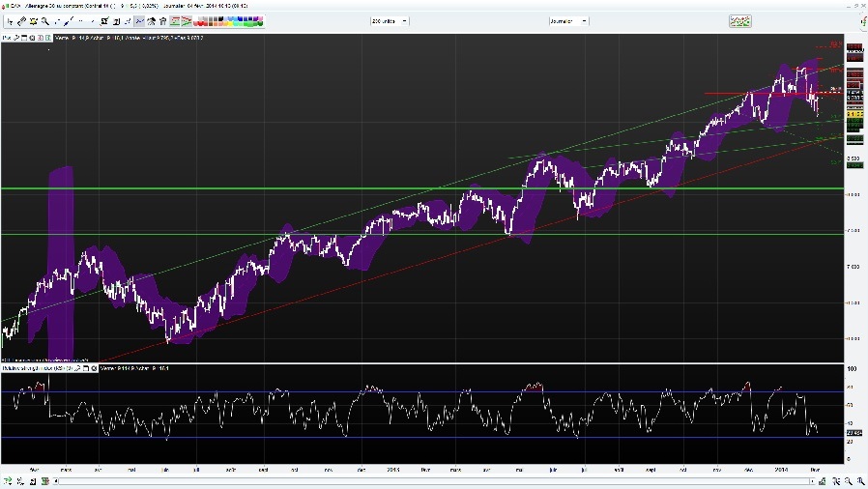Click the window icon in the price panel header
This screenshot has width=868, height=489.
coord(24,38)
